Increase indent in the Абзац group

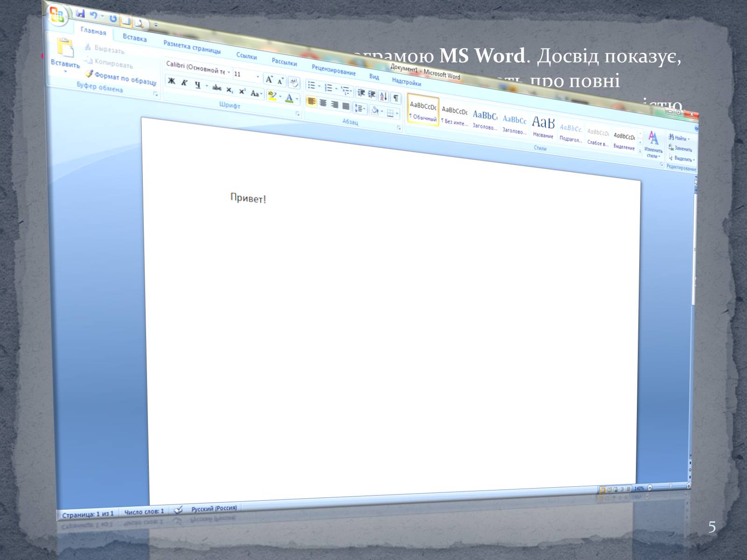click(372, 95)
